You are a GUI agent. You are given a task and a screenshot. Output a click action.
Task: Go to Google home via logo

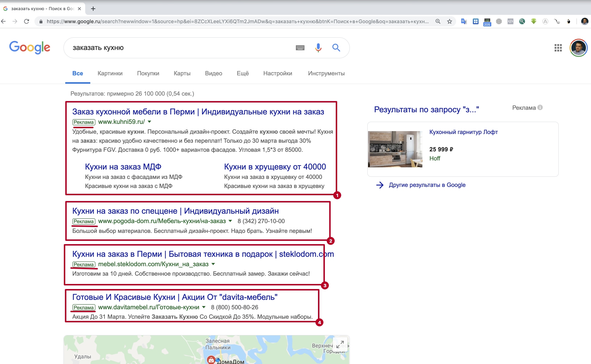tap(30, 47)
